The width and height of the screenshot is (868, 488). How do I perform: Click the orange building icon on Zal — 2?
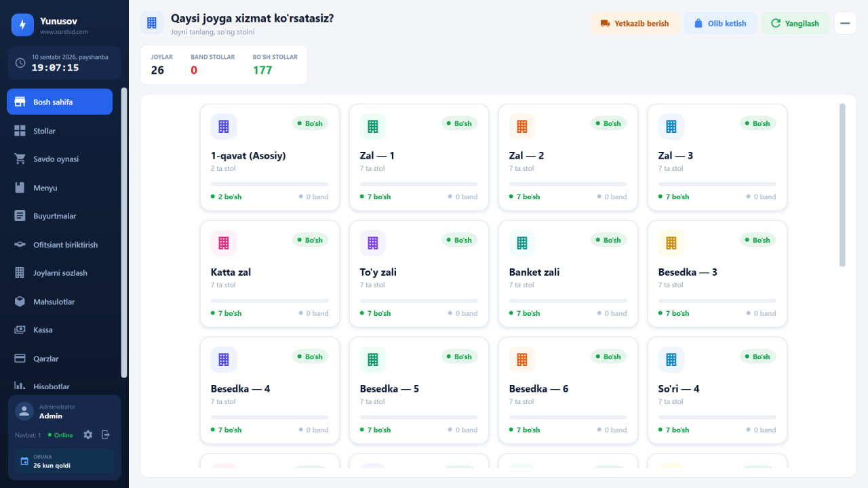(x=522, y=126)
